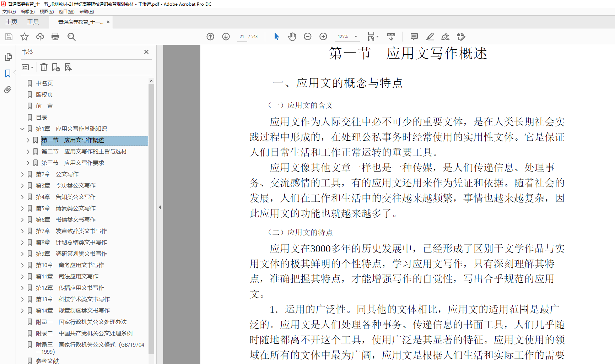Add document to favorites with star icon
615x364 pixels.
pyautogui.click(x=25, y=37)
